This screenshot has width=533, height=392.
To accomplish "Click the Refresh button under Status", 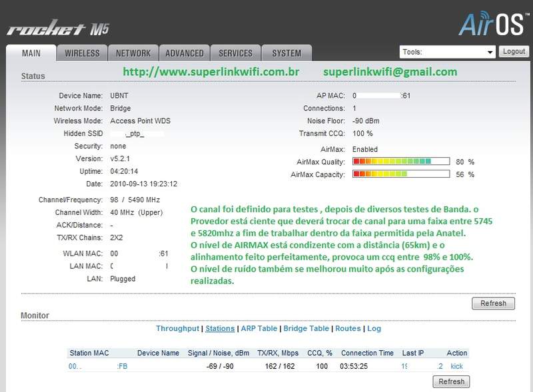I will pyautogui.click(x=493, y=303).
